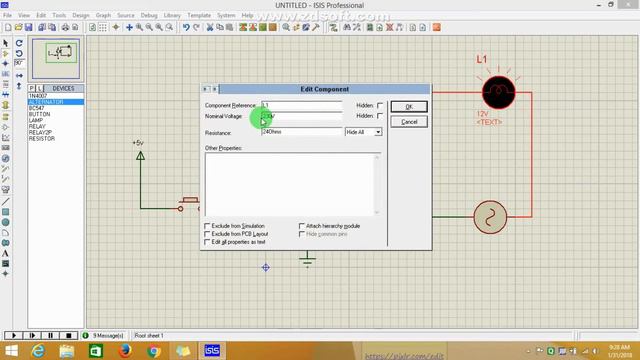Click the Rotate Clockwise icon
This screenshot has width=640, height=360.
[x=19, y=43]
